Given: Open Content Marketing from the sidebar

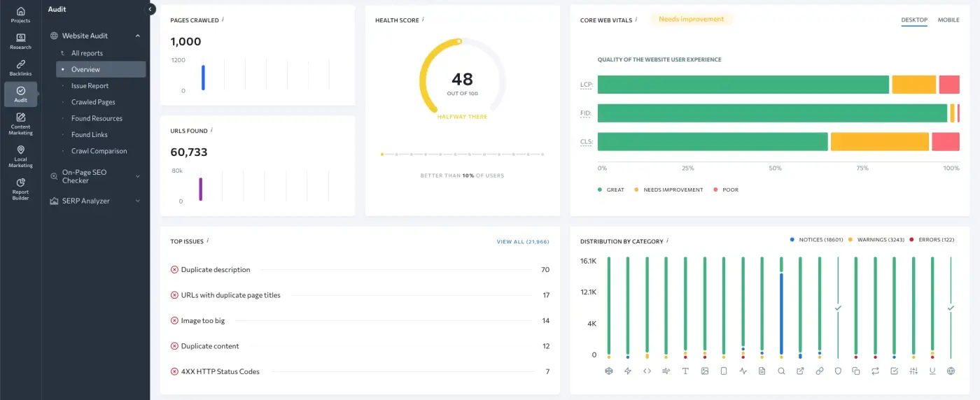Looking at the screenshot, I should [20, 122].
